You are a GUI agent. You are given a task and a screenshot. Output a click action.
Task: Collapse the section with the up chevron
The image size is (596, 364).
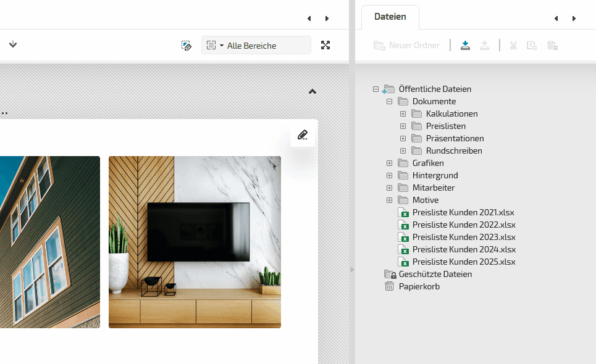[313, 91]
